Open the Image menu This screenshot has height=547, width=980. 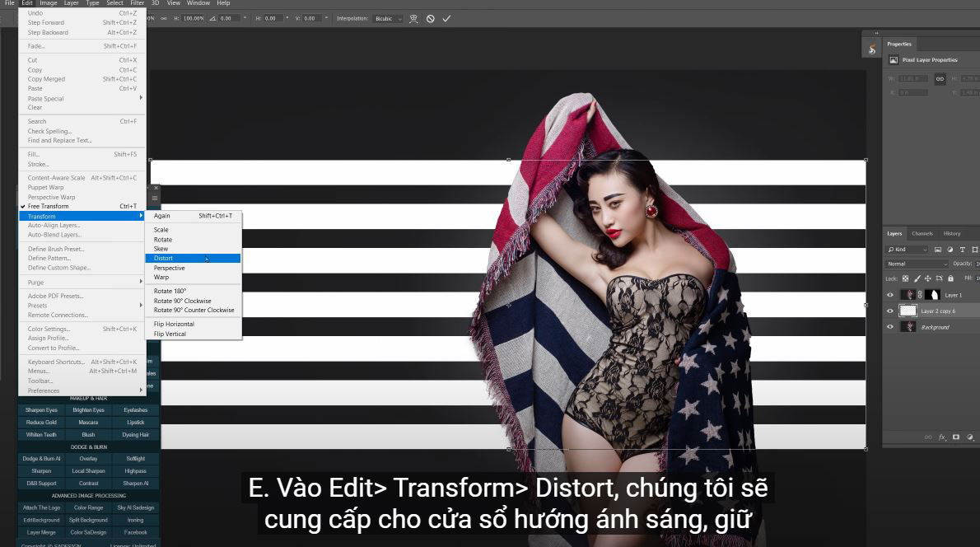pos(48,3)
